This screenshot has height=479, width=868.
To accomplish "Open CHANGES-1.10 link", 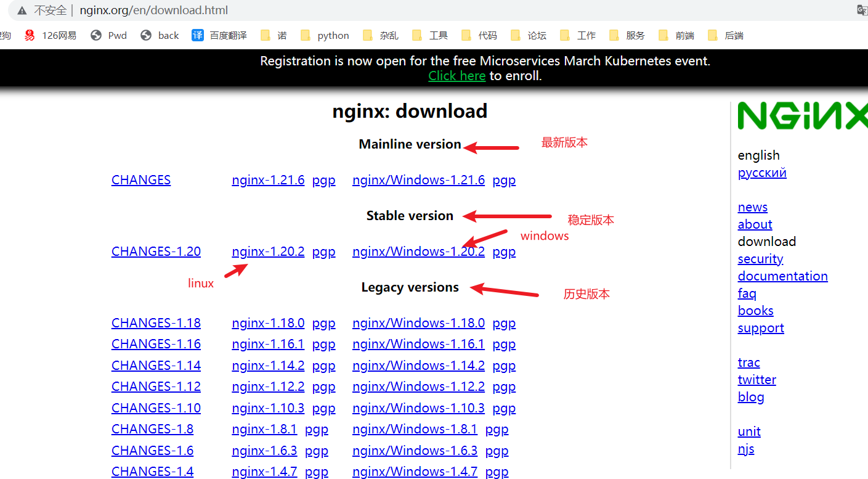I will (x=156, y=408).
